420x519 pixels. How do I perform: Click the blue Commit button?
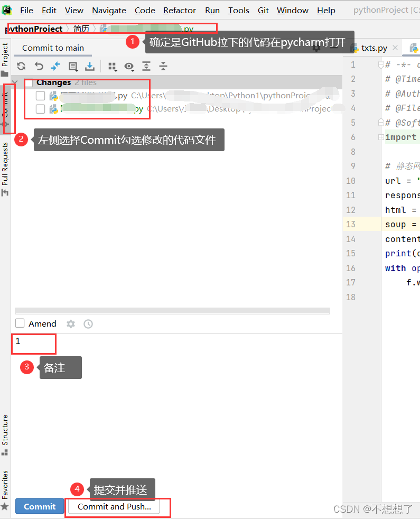[40, 506]
